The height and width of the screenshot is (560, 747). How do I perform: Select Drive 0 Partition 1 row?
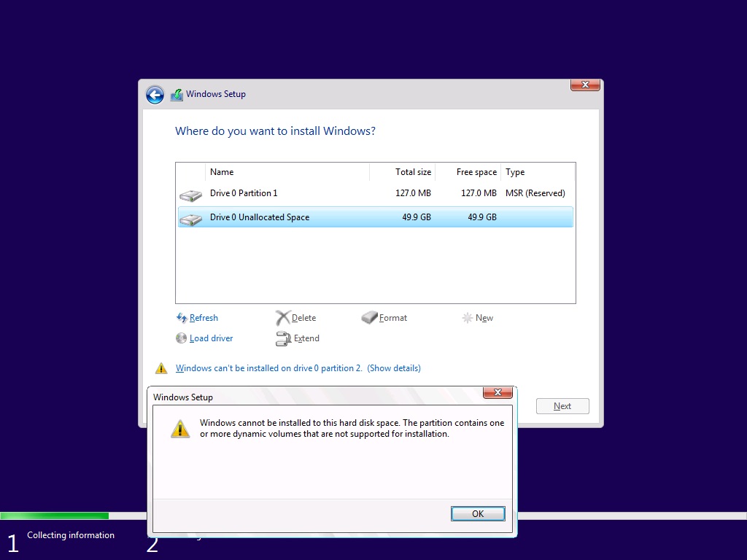coord(376,193)
